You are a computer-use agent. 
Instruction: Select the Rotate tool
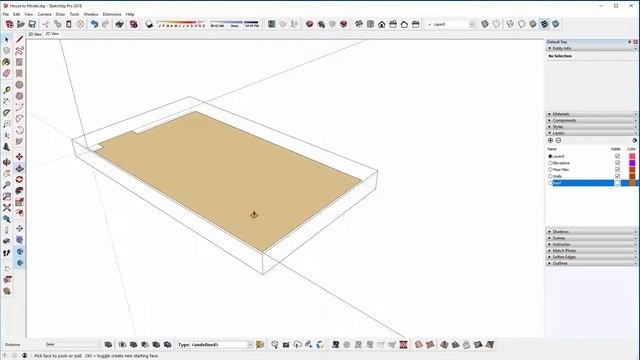point(19,180)
